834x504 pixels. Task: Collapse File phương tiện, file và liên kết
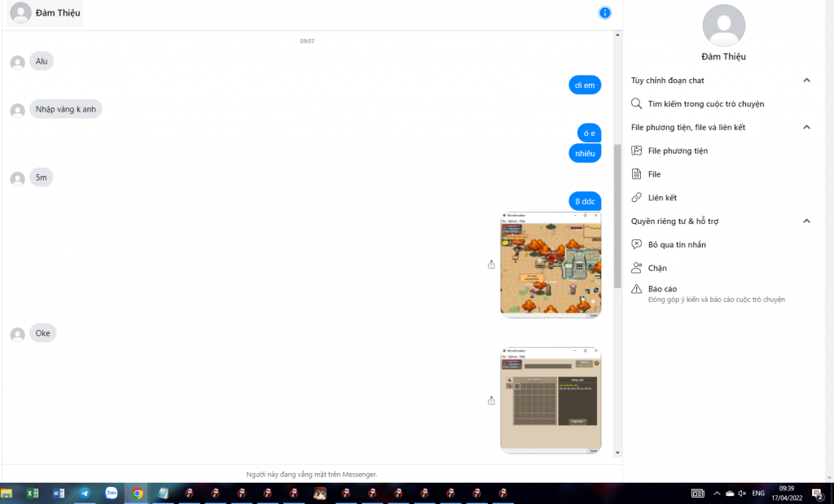coord(806,127)
